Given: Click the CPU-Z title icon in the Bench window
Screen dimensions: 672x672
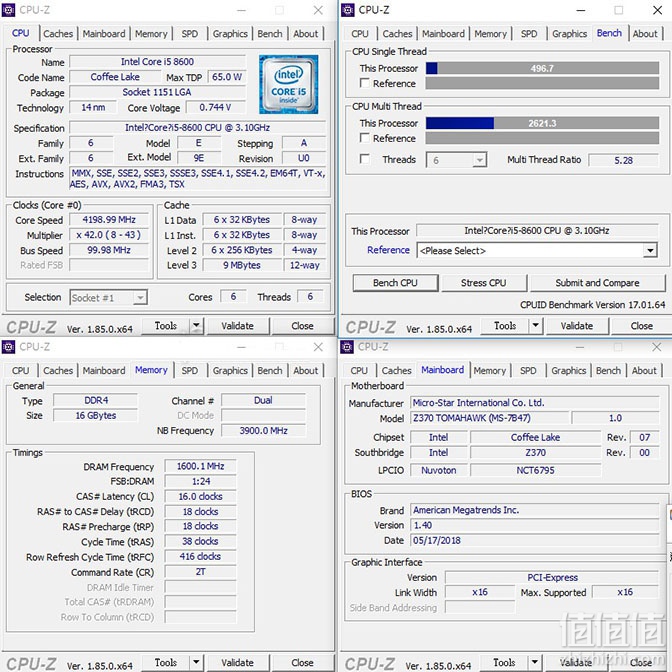Looking at the screenshot, I should (x=348, y=10).
